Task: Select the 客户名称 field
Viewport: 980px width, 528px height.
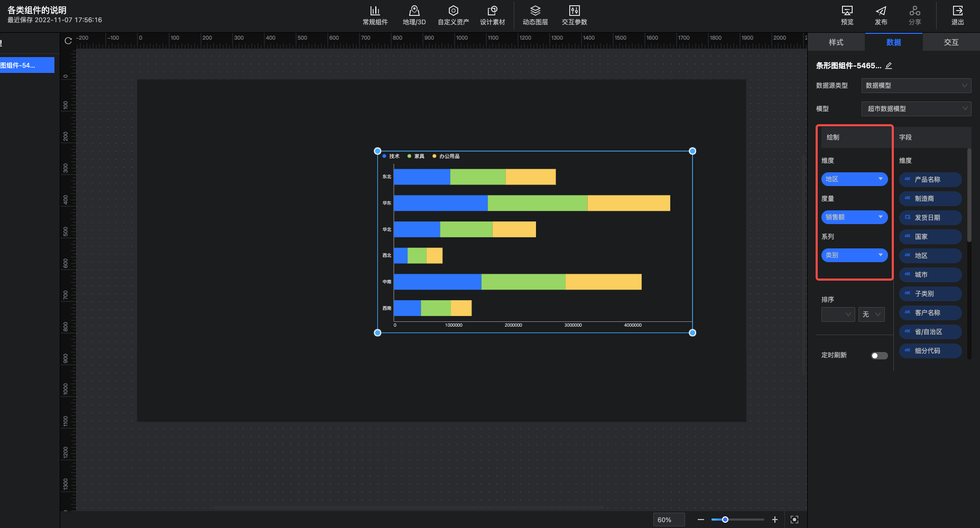Action: (930, 313)
